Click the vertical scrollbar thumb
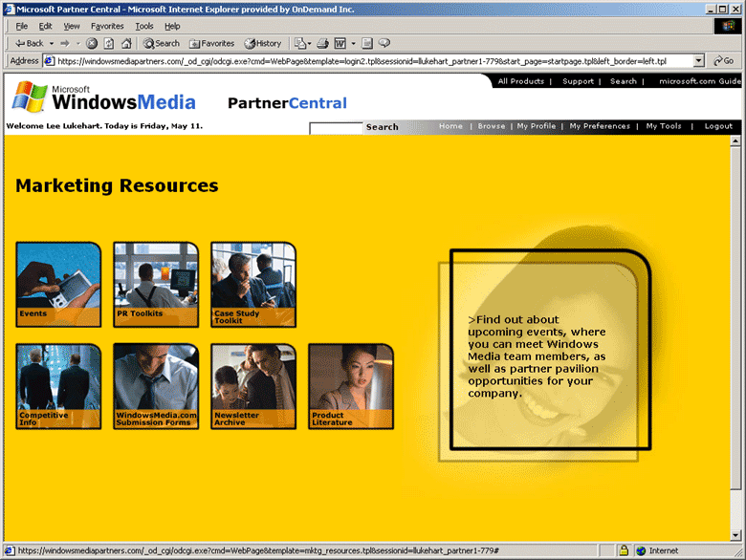 (x=735, y=317)
